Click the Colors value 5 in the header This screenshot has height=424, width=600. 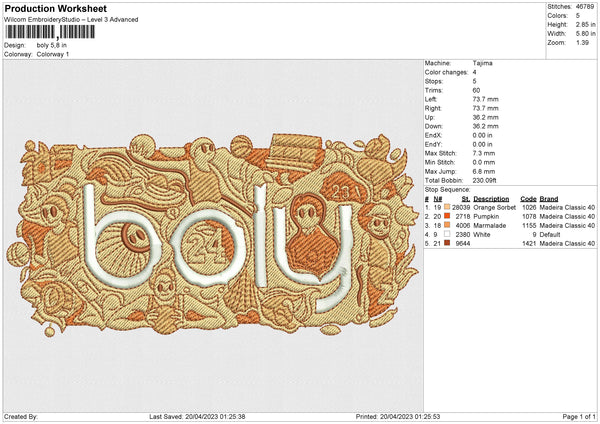tap(578, 16)
